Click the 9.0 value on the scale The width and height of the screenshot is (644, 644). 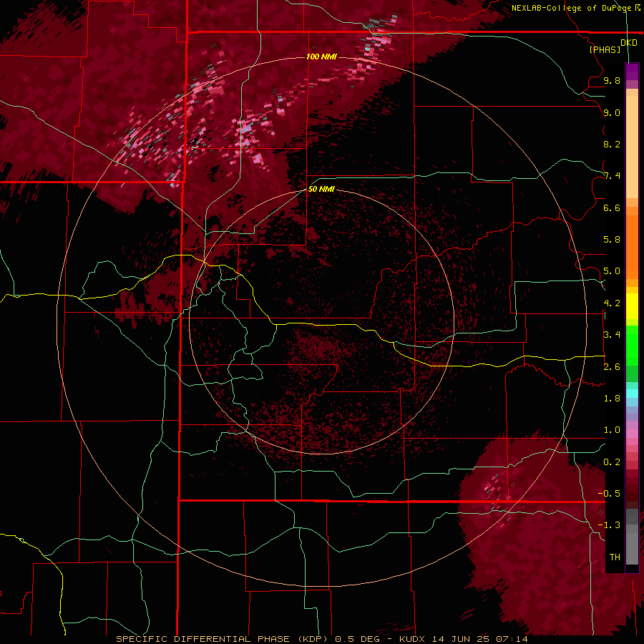pyautogui.click(x=612, y=112)
